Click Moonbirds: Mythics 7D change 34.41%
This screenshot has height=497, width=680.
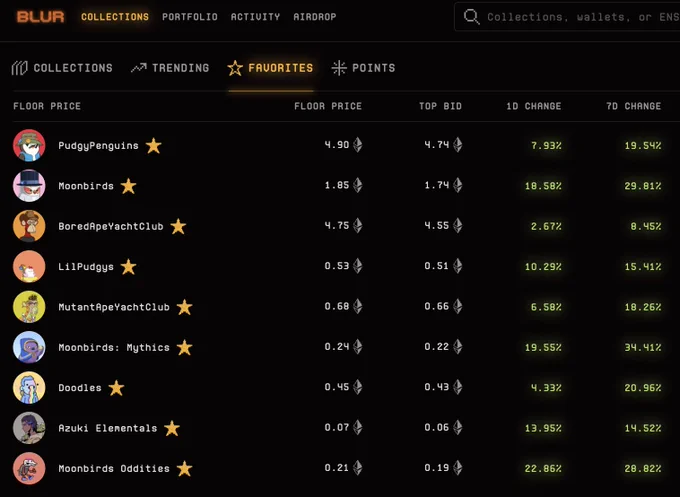click(643, 347)
